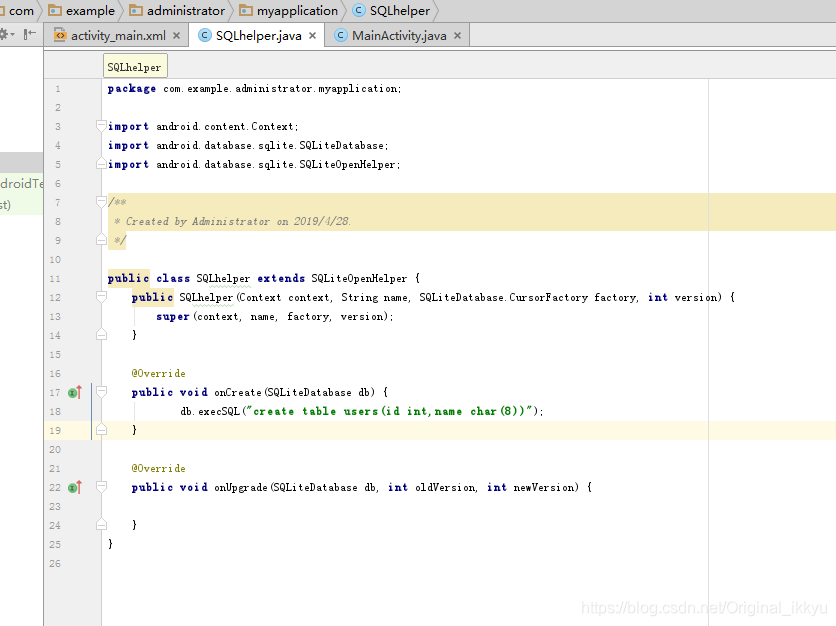Switch to the MainActivity.java tab

coord(399,36)
